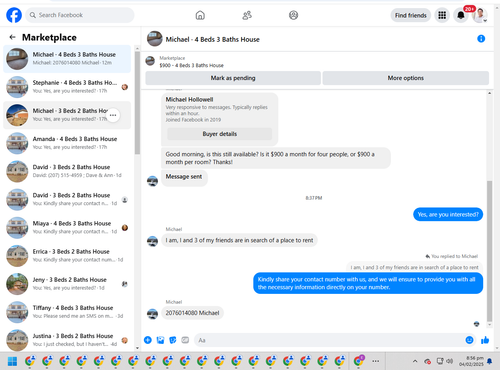Click the quoted reply preview above blue message

coord(414,267)
